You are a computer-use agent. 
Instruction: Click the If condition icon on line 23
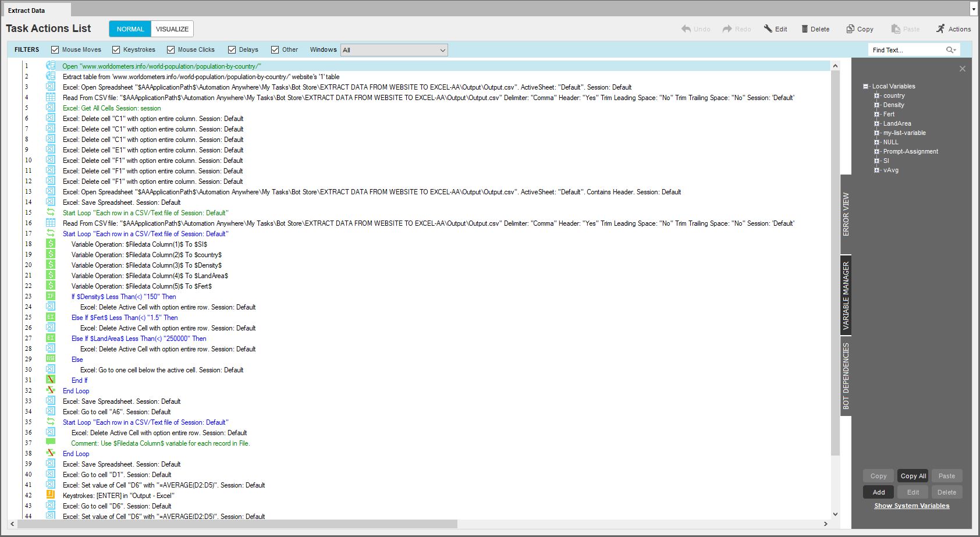pos(51,296)
